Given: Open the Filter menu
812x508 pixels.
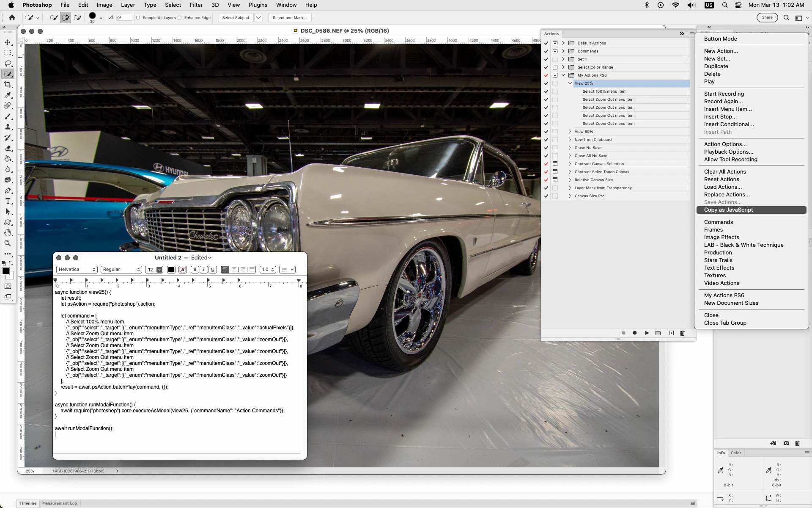Looking at the screenshot, I should 196,5.
